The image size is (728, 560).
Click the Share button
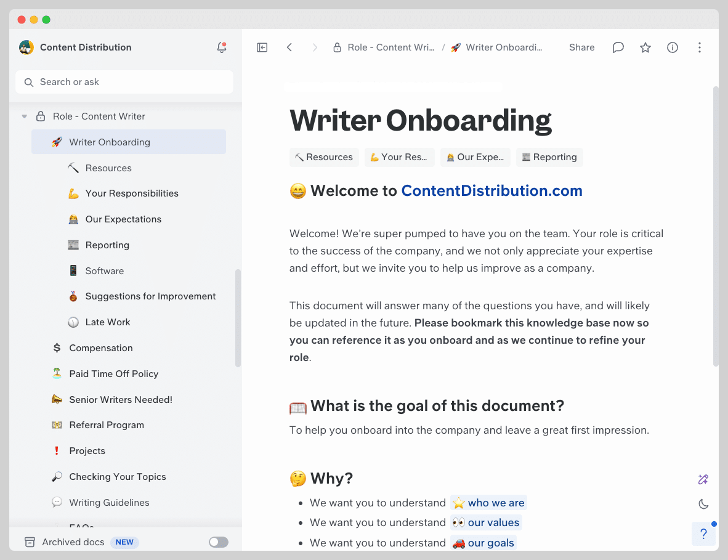(x=582, y=47)
